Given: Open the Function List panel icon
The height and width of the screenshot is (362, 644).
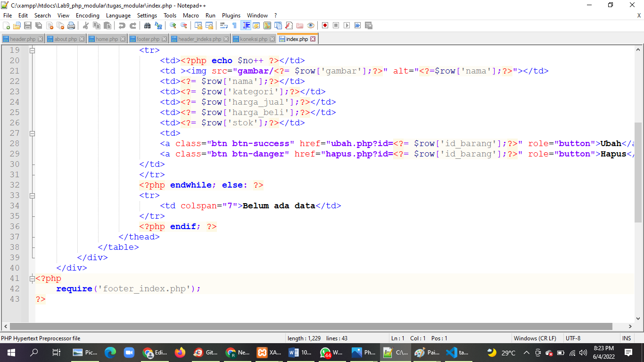Looking at the screenshot, I should (x=289, y=25).
